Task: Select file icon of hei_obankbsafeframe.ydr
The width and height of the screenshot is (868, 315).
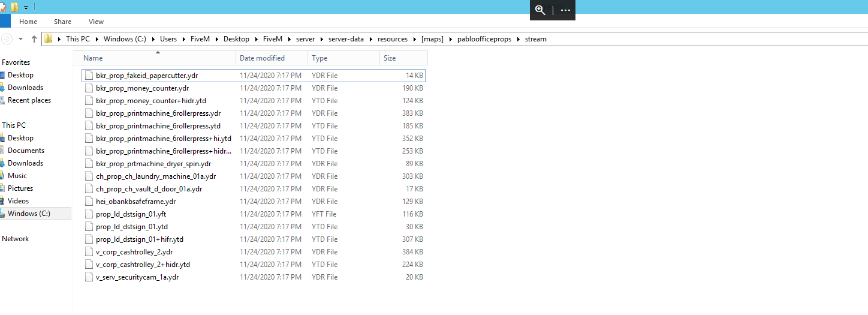Action: [x=89, y=202]
